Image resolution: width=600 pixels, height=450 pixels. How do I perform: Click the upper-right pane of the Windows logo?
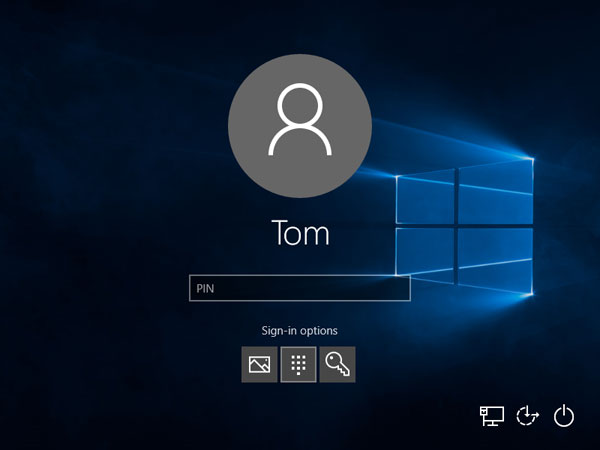[495, 188]
